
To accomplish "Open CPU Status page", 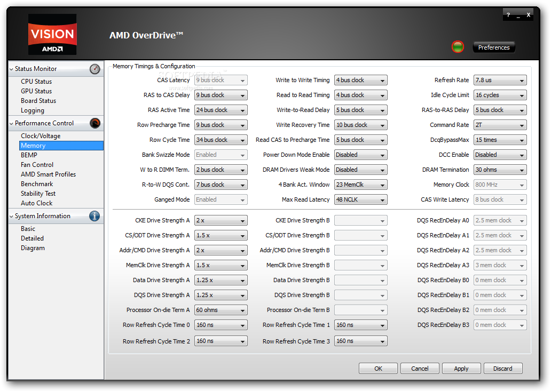I will tap(36, 82).
